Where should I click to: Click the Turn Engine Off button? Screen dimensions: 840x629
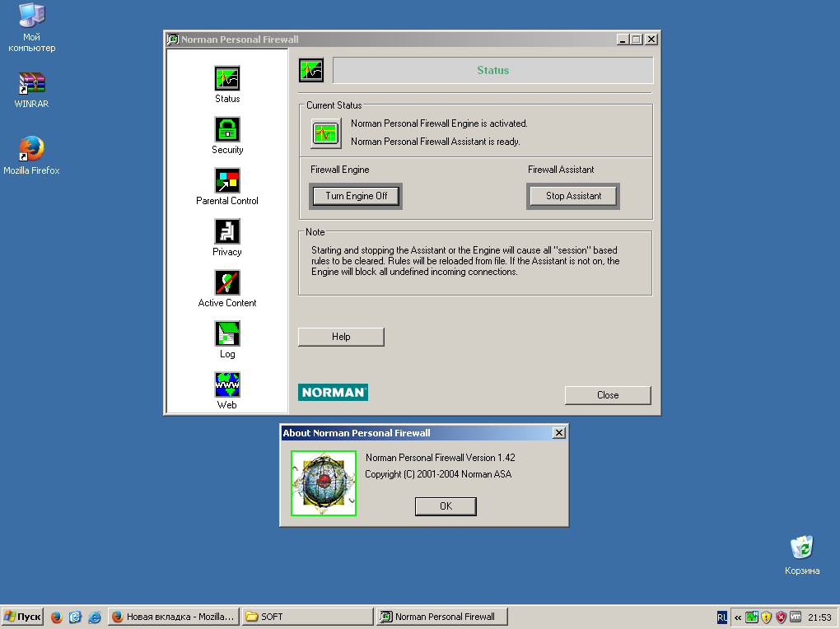[357, 196]
